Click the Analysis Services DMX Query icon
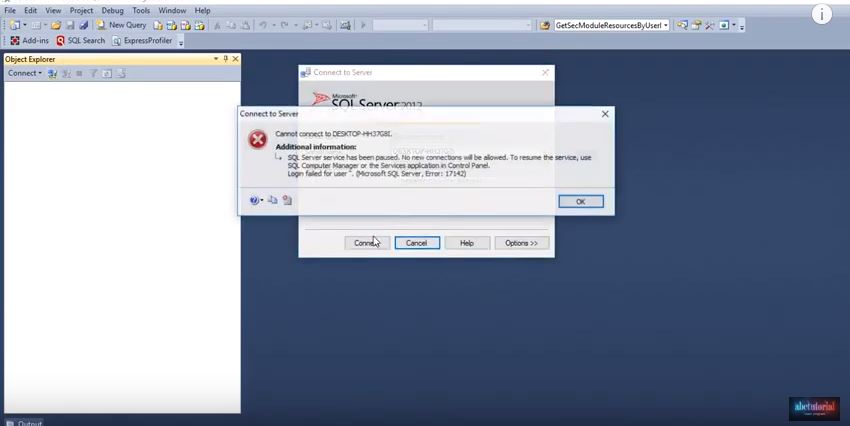This screenshot has height=426, width=850. [x=185, y=25]
